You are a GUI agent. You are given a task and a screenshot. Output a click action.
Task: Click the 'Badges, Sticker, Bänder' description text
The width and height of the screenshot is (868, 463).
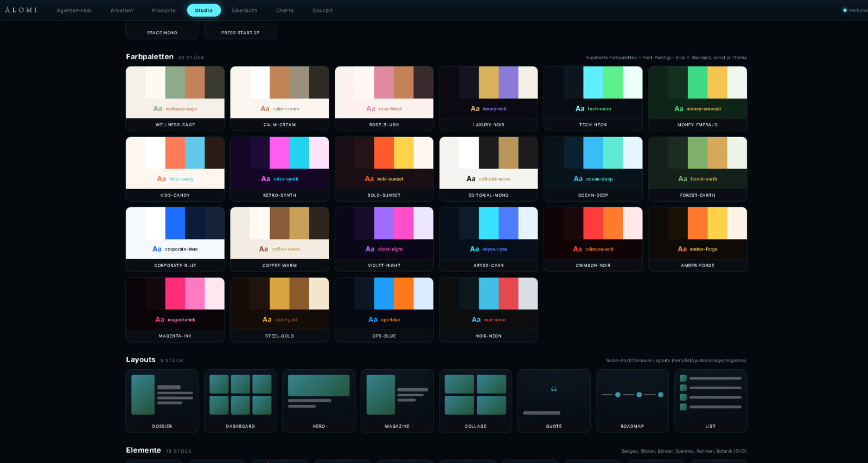[x=684, y=451]
